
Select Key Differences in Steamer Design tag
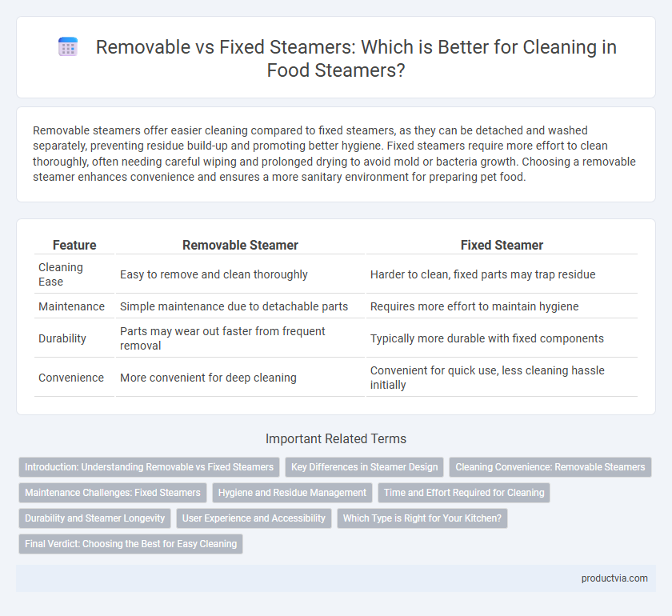365,467
